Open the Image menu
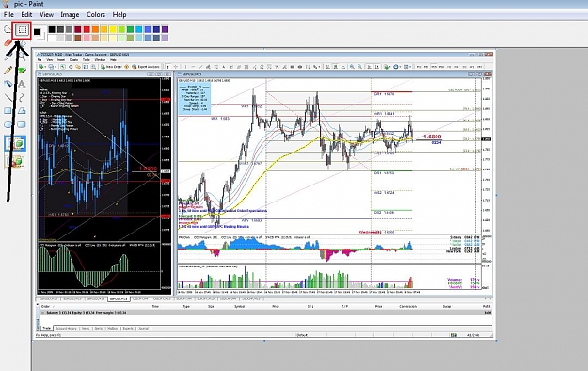The width and height of the screenshot is (588, 371). 70,15
